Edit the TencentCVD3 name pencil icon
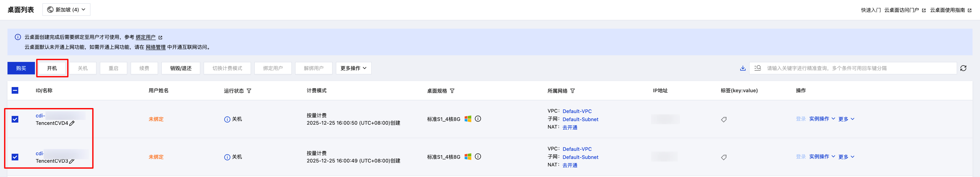This screenshot has width=980, height=177. pos(72,161)
